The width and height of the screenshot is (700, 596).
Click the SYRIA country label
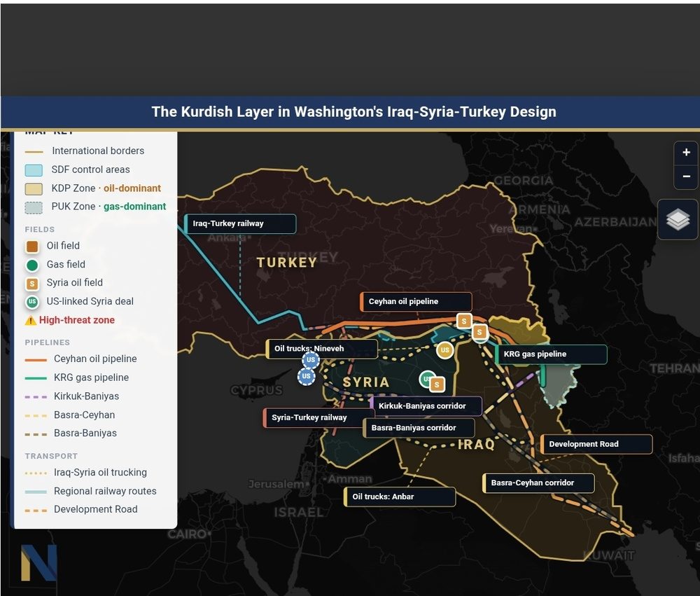(x=366, y=382)
